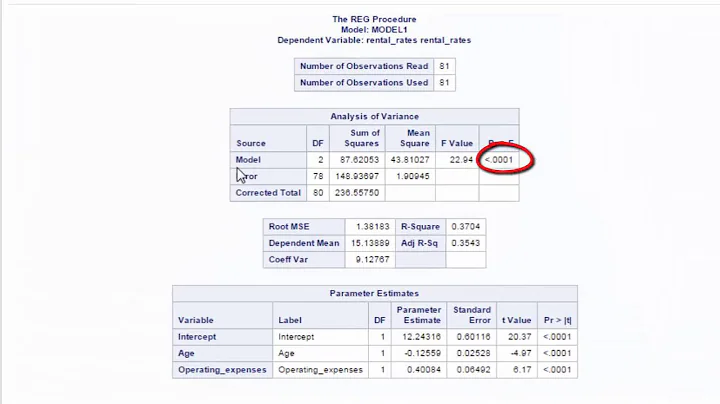Click the Model mean square 43.81027
This screenshot has height=404, width=720.
point(410,160)
